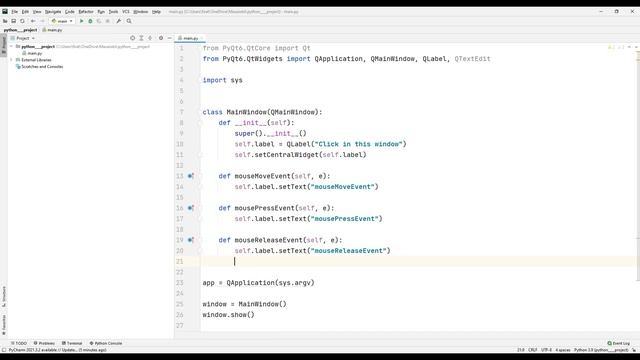
Task: Click the Stop toolbar icon
Action: pos(108,21)
